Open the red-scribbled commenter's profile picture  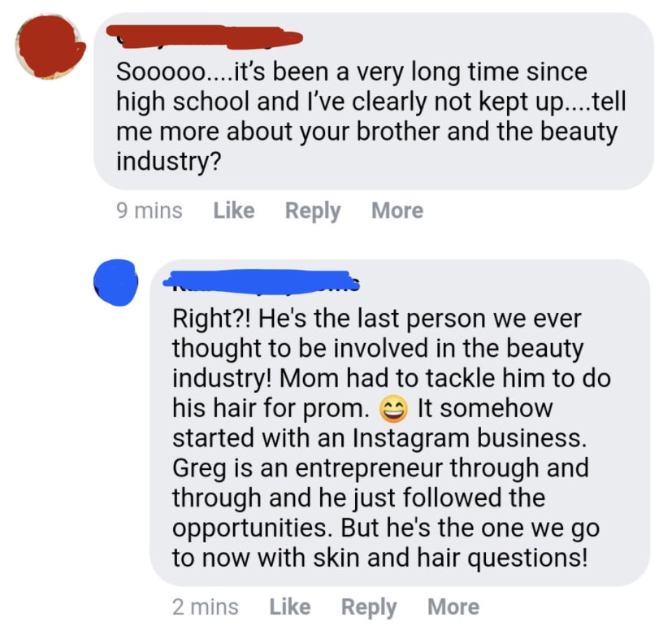pos(49,46)
